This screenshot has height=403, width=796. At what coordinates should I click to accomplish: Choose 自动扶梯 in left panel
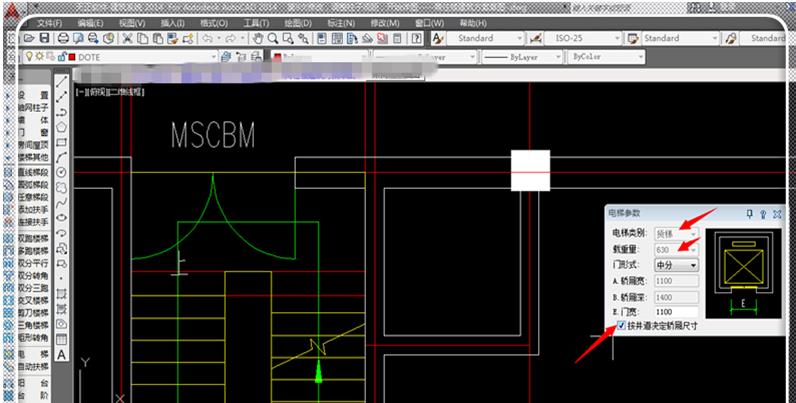34,366
